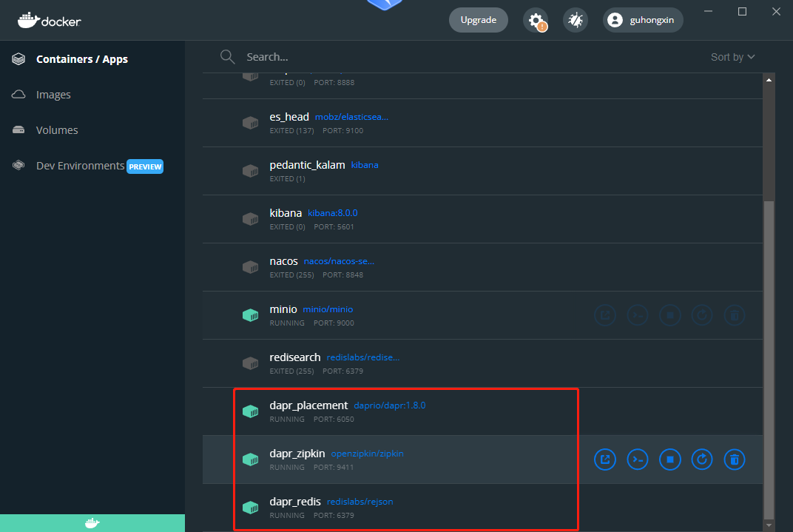793x532 pixels.
Task: Select the dapr_redis container name
Action: point(295,502)
